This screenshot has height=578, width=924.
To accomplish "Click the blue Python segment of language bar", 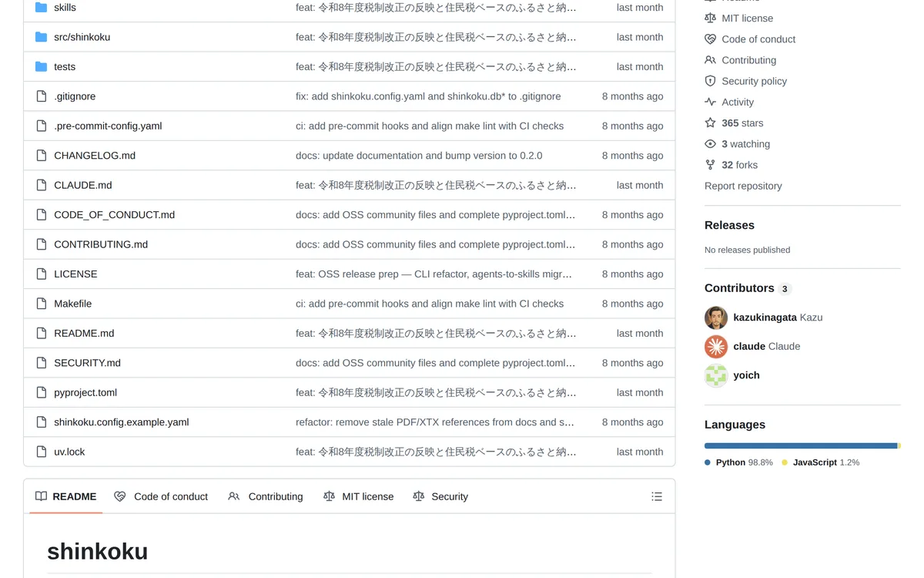I will 801,445.
